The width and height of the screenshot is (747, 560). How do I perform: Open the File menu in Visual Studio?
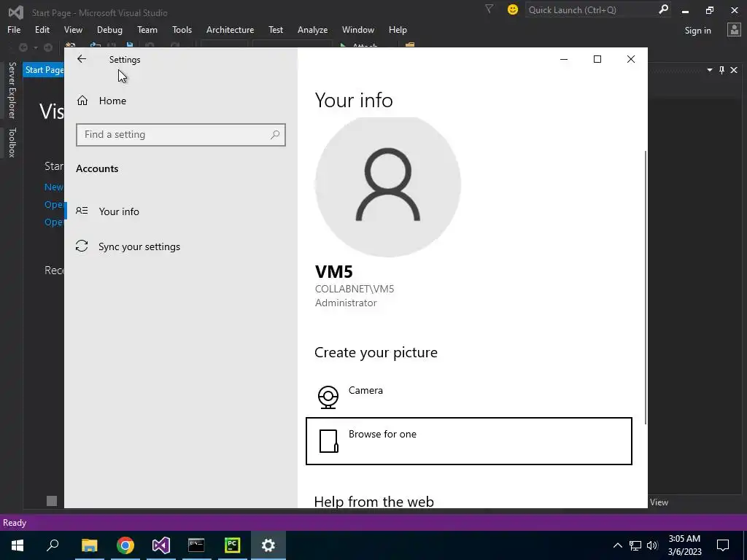[14, 29]
